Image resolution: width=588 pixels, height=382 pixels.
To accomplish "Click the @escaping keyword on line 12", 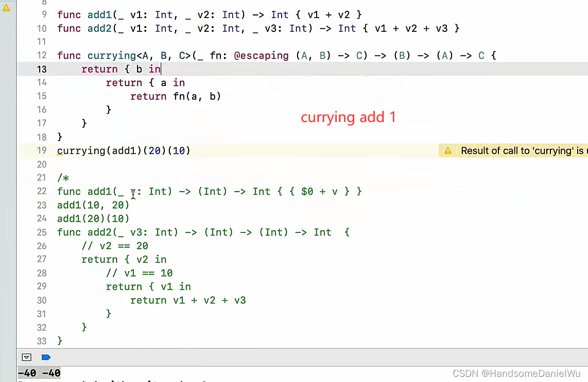I will (260, 55).
